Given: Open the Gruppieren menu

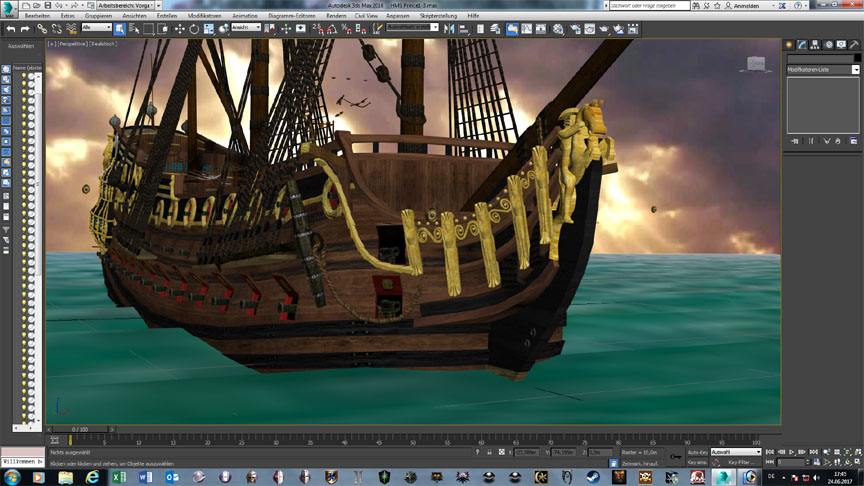Looking at the screenshot, I should point(99,16).
